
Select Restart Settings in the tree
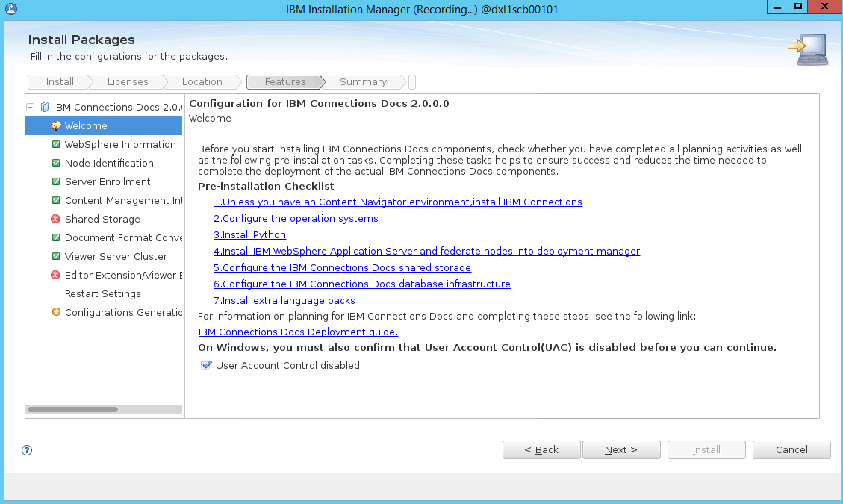pyautogui.click(x=103, y=293)
